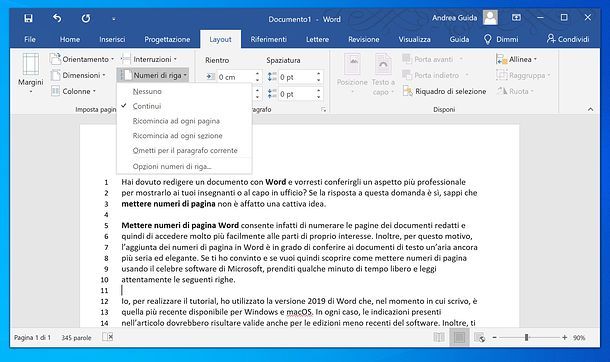Open the Dimensioni page size dropdown
Image resolution: width=610 pixels, height=362 pixels.
click(79, 75)
